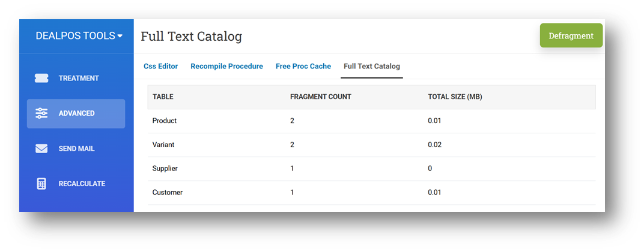The image size is (644, 251).
Task: Click the Advanced sliders icon
Action: pyautogui.click(x=41, y=113)
